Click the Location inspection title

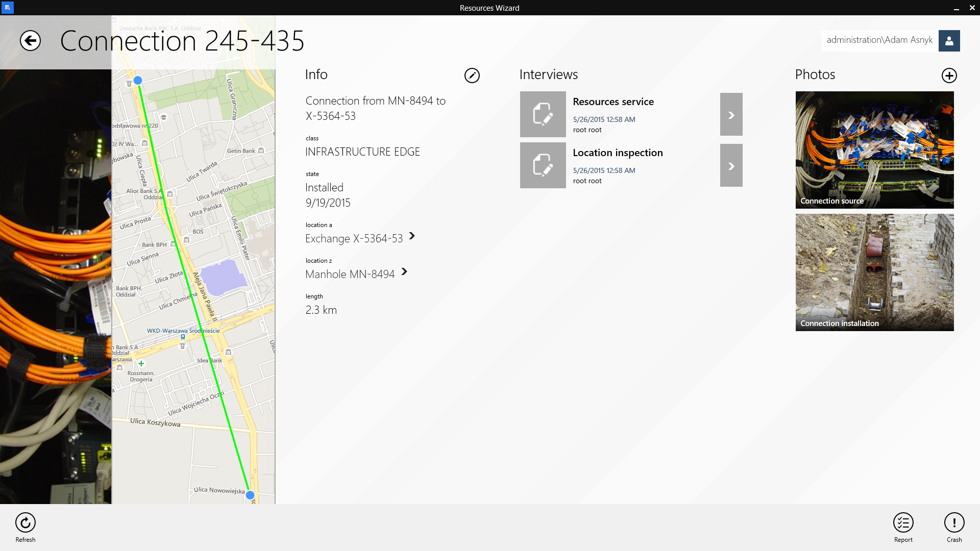click(x=618, y=153)
